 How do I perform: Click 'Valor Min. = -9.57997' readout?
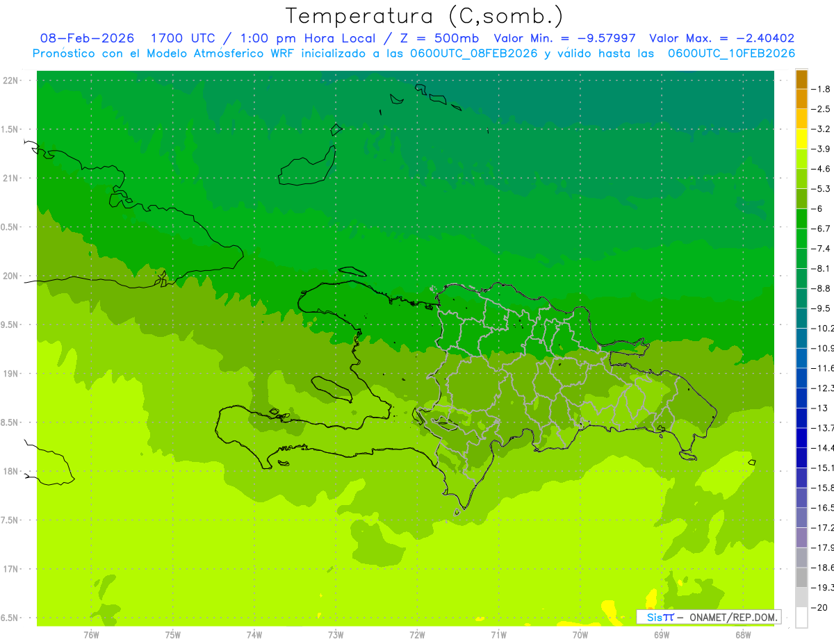566,38
